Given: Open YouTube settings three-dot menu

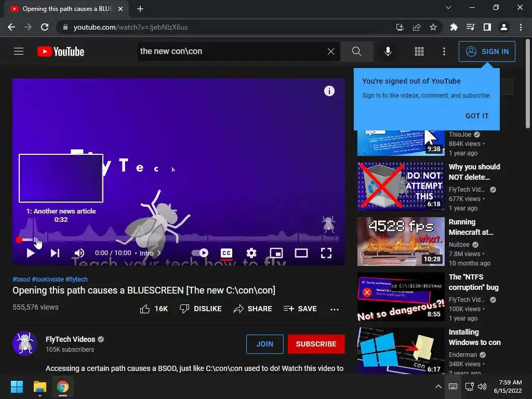Looking at the screenshot, I should [x=444, y=51].
